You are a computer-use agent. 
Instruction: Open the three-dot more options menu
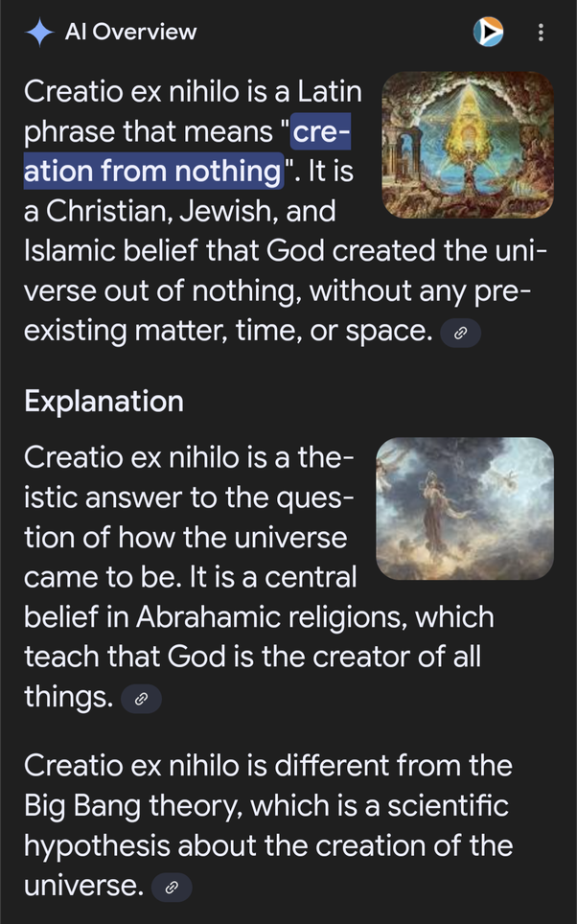point(541,33)
